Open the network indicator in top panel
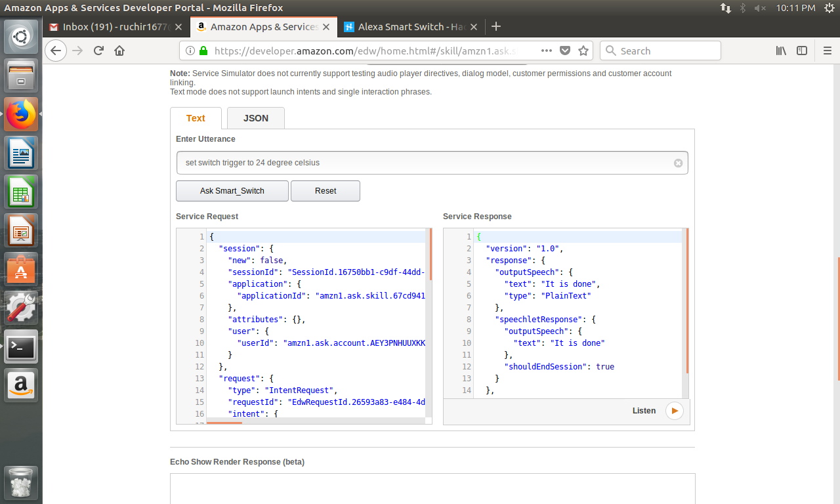 coord(725,8)
